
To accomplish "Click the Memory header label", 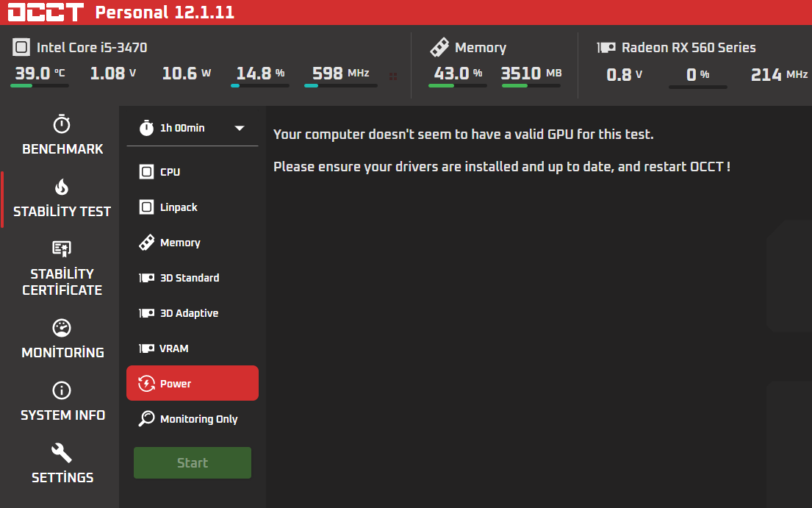I will 481,48.
